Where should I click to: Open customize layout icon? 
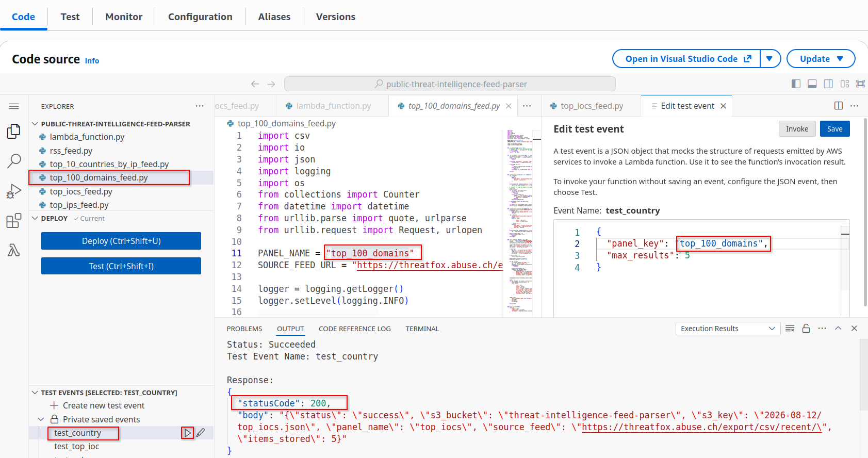[845, 84]
